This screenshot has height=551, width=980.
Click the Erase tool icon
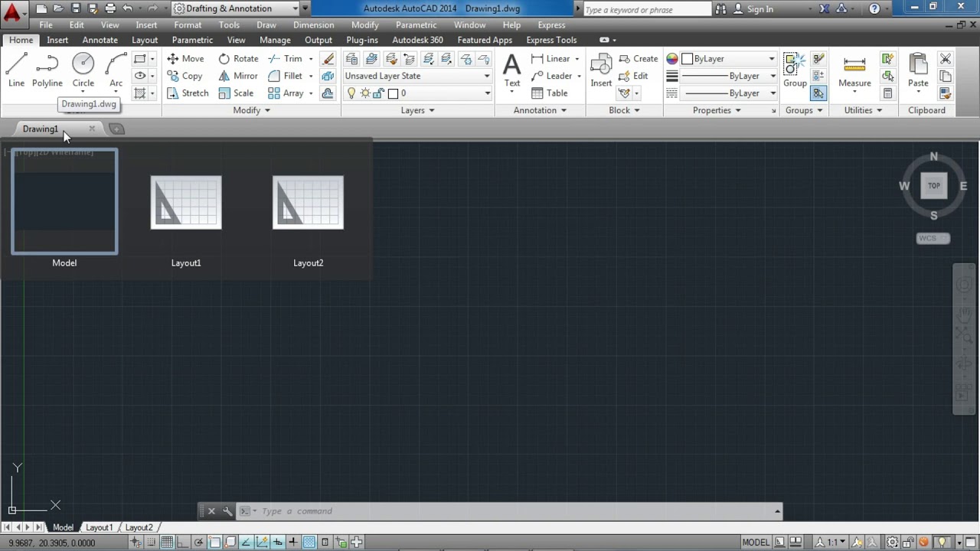(x=328, y=59)
